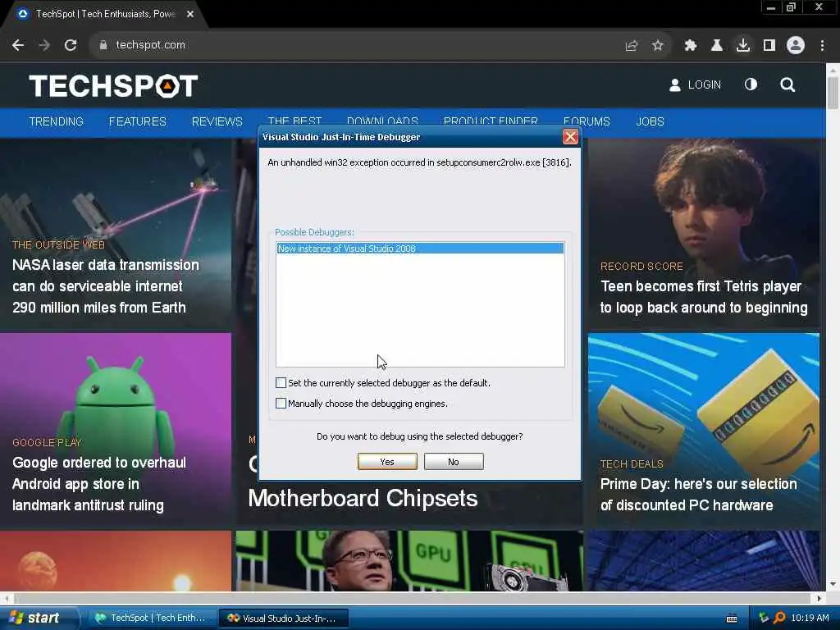Show browser downloads icon

click(x=743, y=46)
